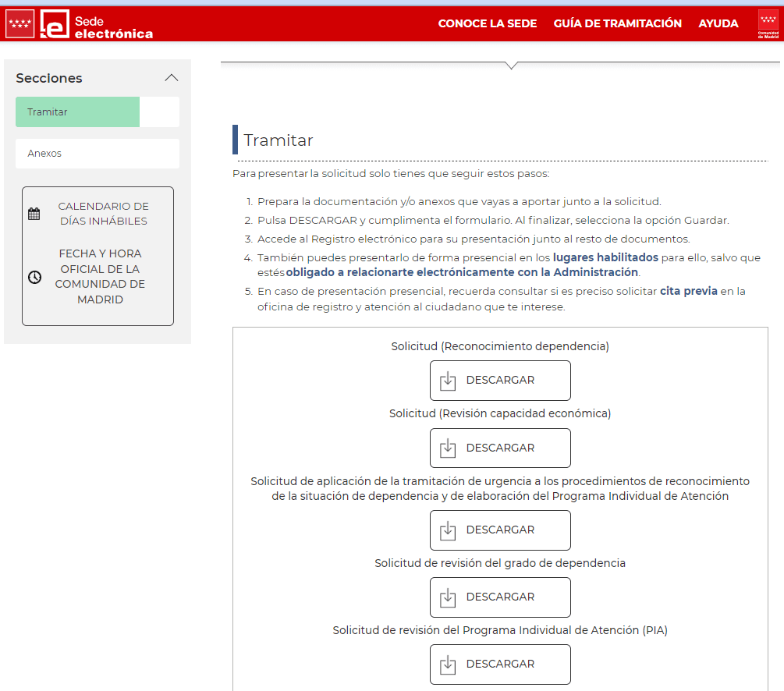Screen dimensions: 784x691
Task: Download the Programa Individual de Atención revision form
Action: [x=500, y=664]
